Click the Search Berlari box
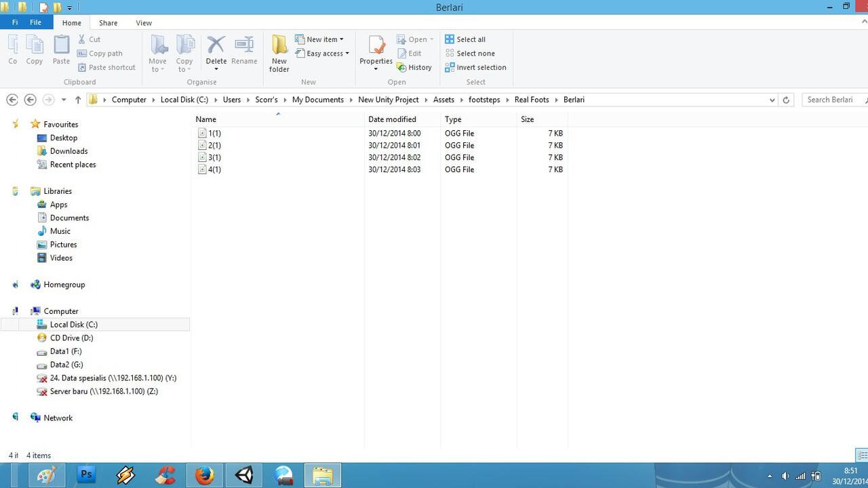This screenshot has height=488, width=868. point(834,100)
